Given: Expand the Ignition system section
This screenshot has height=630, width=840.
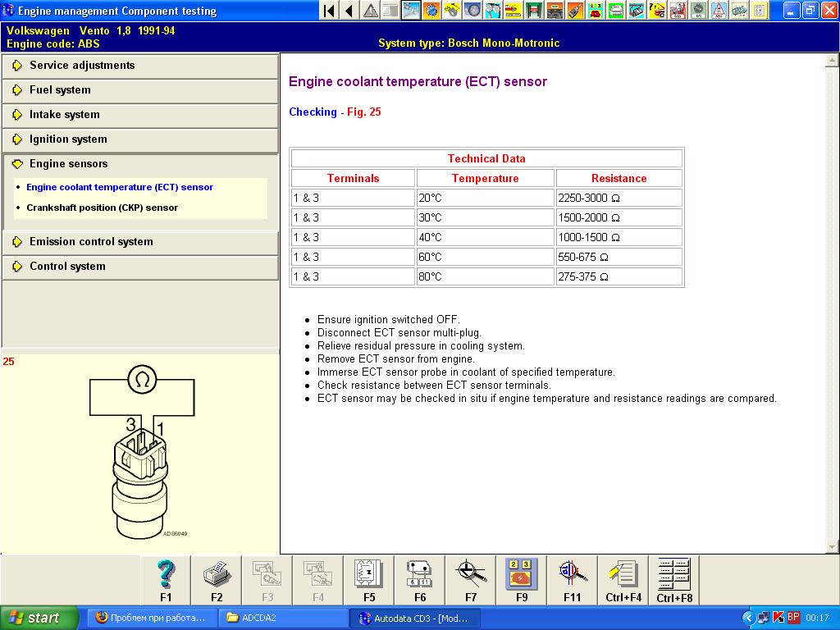Looking at the screenshot, I should (68, 139).
